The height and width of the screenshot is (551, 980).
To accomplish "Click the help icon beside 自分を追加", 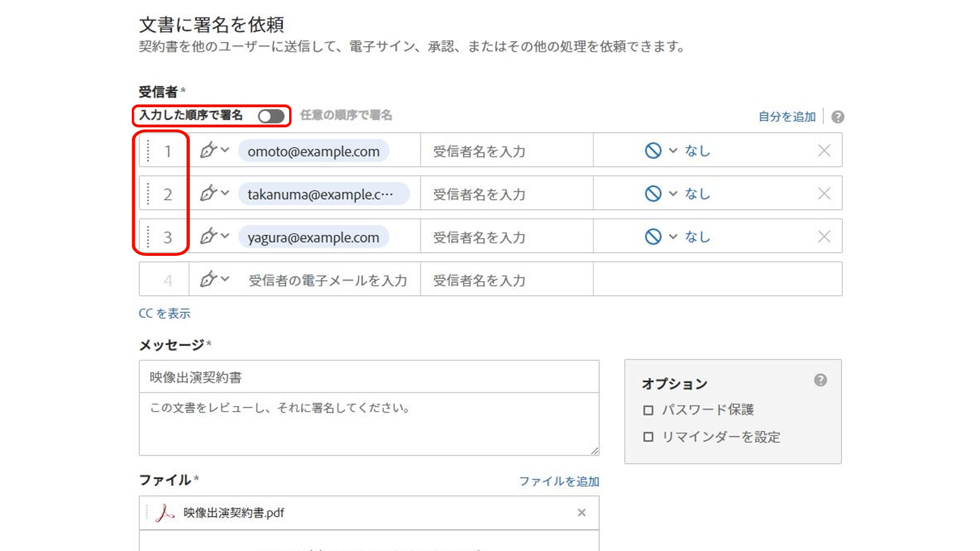I will (x=838, y=117).
